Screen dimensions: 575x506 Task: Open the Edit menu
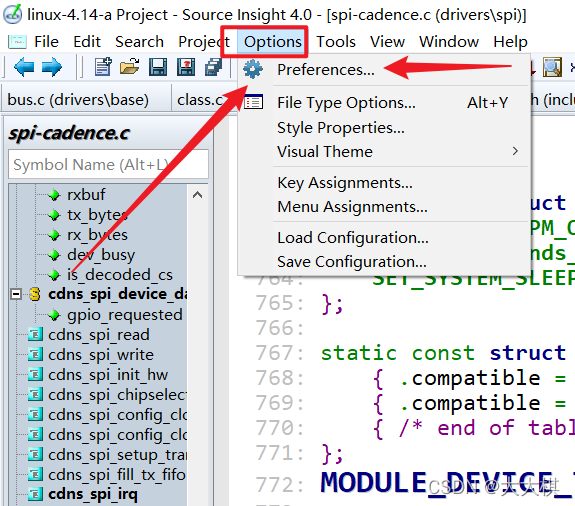click(x=87, y=42)
